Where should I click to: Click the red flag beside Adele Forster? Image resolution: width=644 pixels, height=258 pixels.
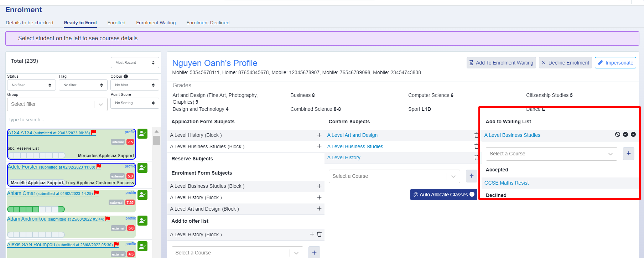point(99,166)
